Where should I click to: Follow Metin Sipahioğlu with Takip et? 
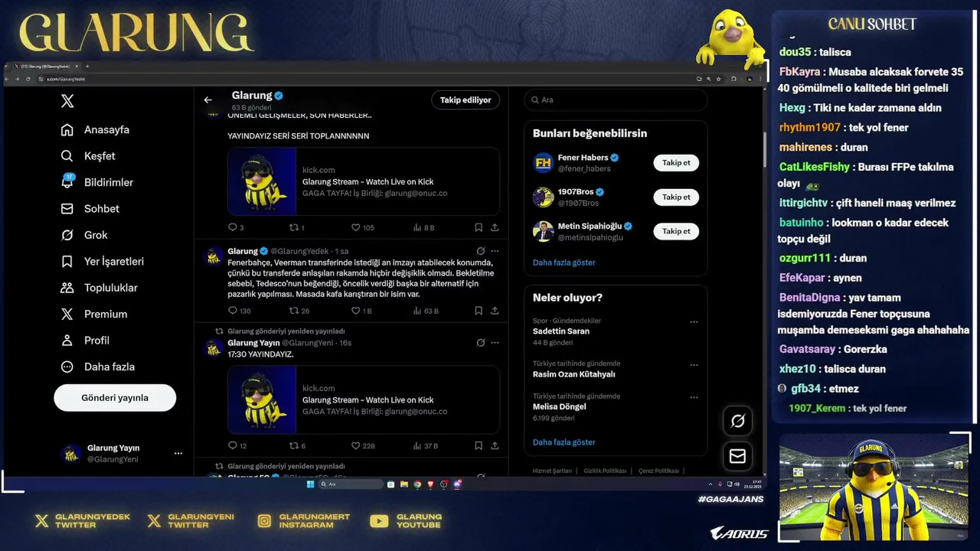pos(676,231)
